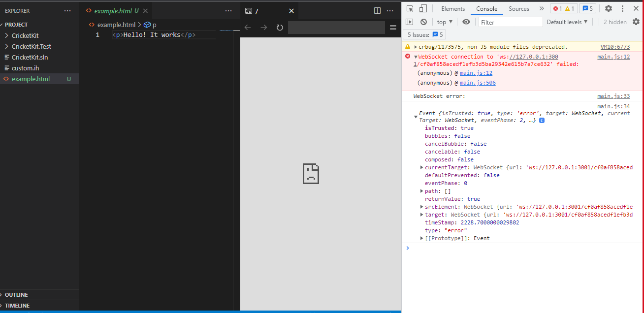Open DevTools settings gear
This screenshot has height=313, width=644.
[x=609, y=8]
